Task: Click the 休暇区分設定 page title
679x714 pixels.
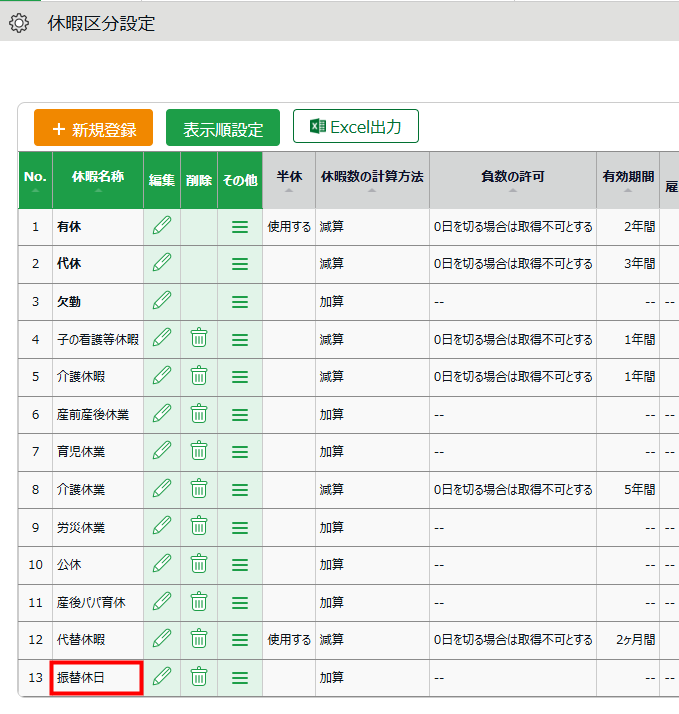Action: 102,24
